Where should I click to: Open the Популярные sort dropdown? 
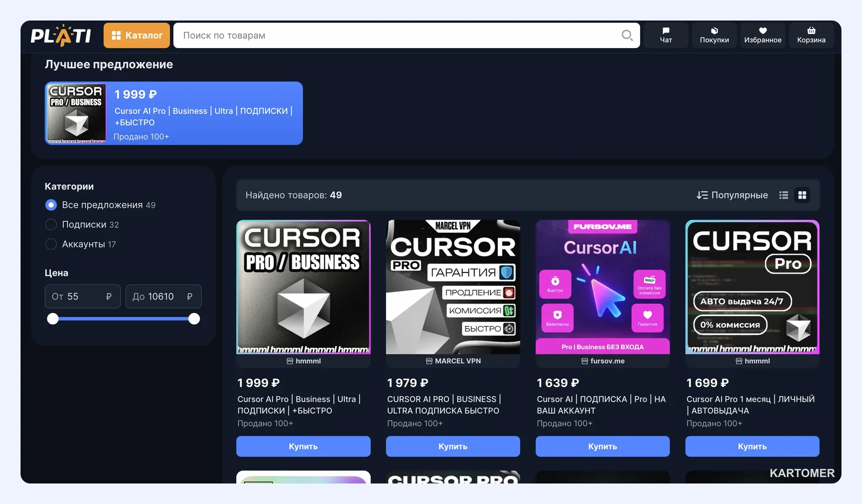(x=732, y=195)
